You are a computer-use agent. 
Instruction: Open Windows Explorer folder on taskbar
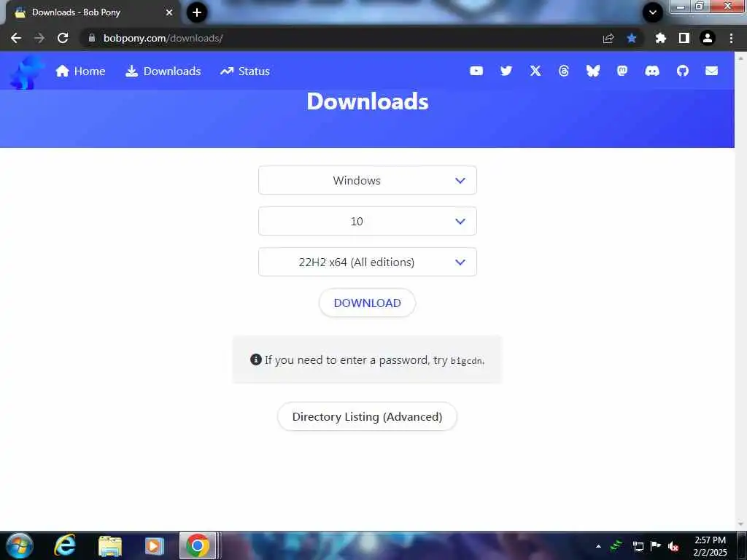[110, 546]
